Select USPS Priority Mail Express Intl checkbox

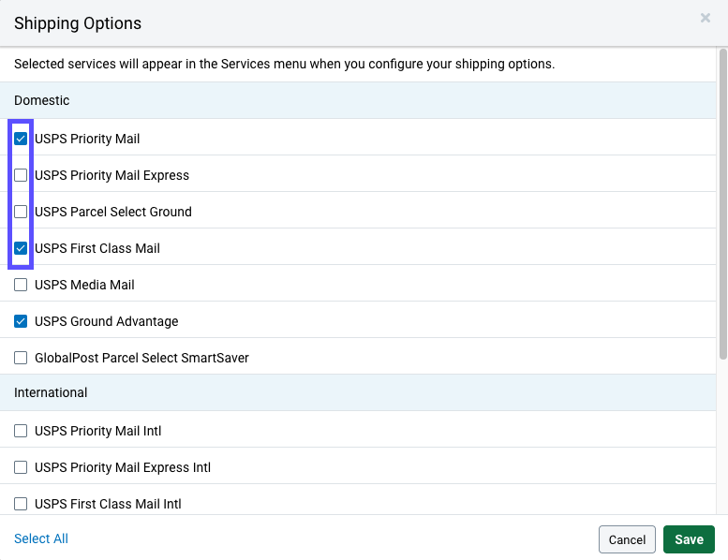tap(21, 467)
